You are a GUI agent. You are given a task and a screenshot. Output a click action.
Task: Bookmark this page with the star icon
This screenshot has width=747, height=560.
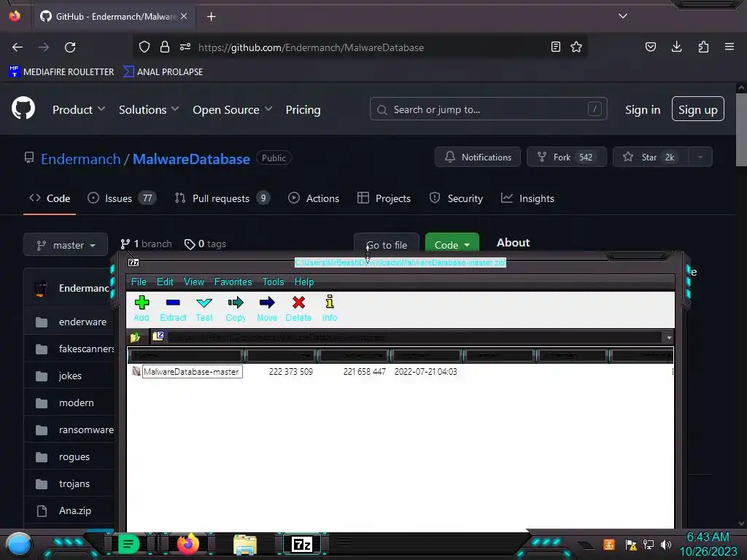[x=576, y=47]
